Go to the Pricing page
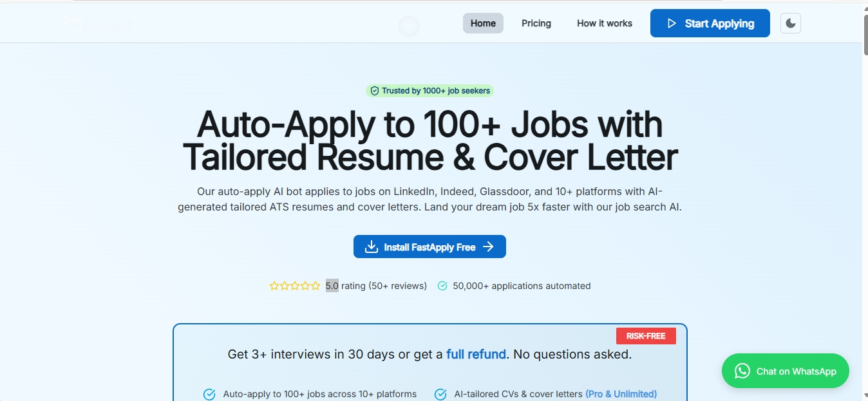868x401 pixels. pyautogui.click(x=536, y=23)
